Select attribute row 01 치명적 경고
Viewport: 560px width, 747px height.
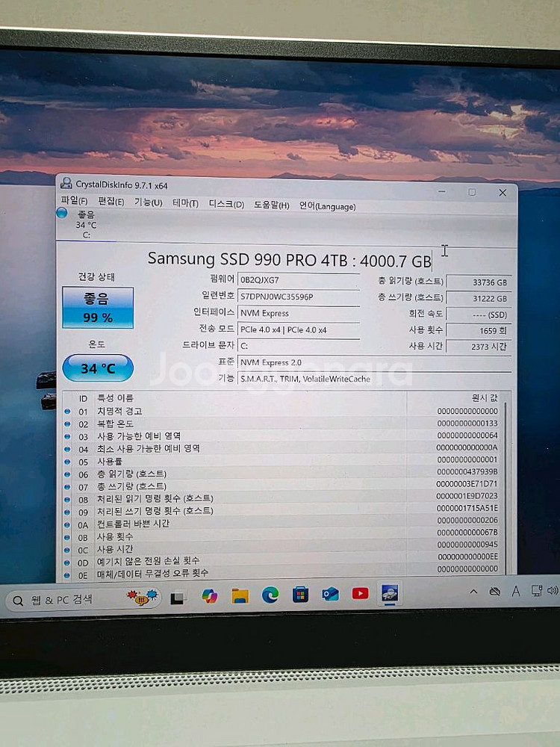tap(282, 411)
